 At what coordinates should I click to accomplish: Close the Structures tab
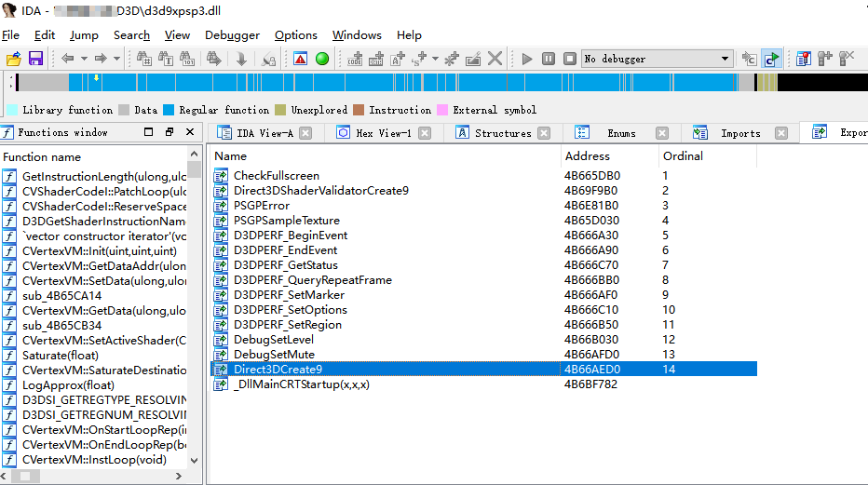pyautogui.click(x=544, y=133)
